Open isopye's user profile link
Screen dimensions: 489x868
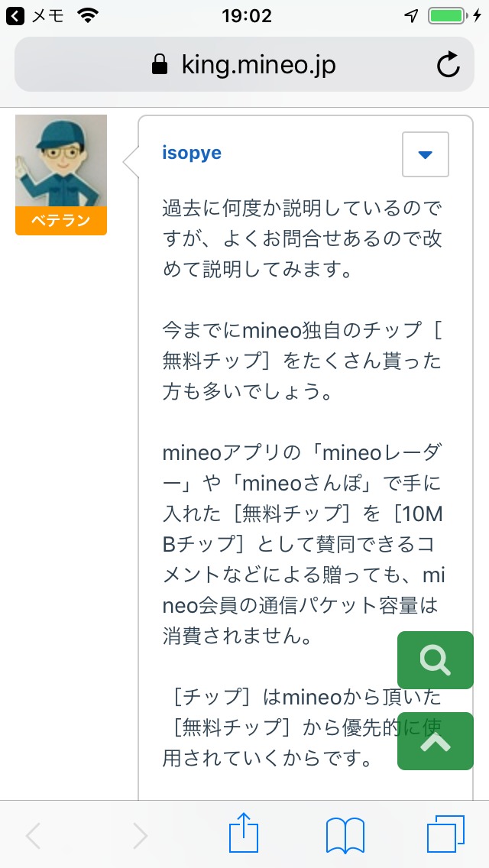coord(192,153)
